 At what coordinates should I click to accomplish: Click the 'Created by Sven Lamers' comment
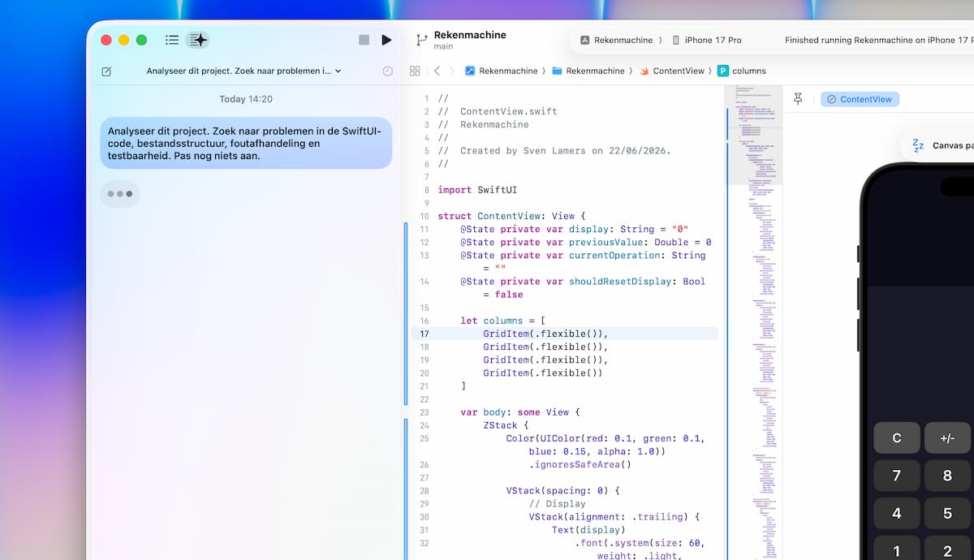[554, 150]
